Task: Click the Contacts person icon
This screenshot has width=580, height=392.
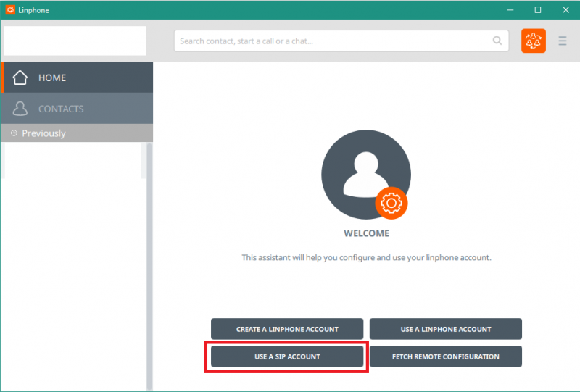Action: tap(20, 109)
